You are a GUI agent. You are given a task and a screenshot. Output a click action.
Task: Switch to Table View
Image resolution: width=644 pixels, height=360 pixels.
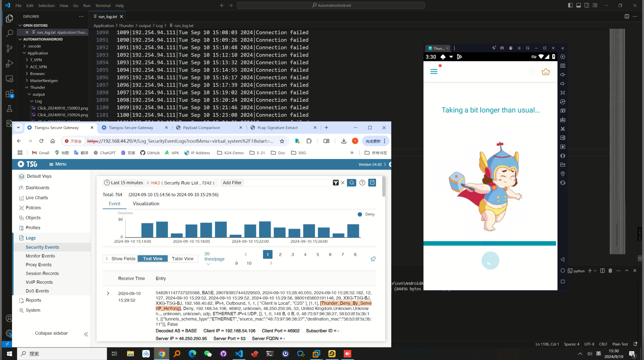click(x=182, y=258)
